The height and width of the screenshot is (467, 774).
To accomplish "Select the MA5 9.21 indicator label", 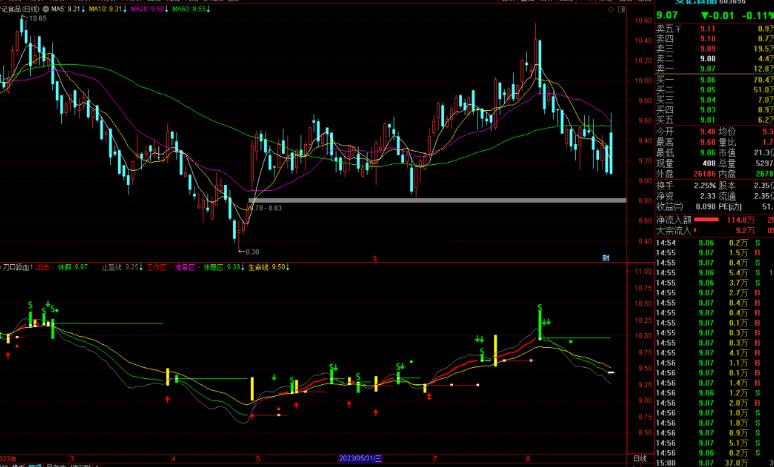I will click(68, 9).
